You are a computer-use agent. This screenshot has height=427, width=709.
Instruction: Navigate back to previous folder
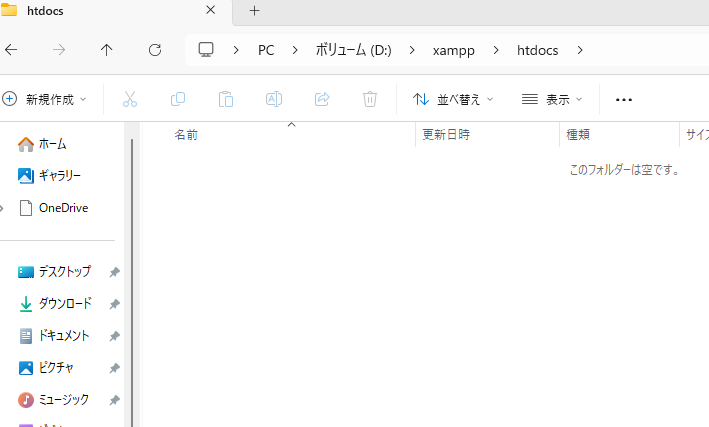(11, 50)
